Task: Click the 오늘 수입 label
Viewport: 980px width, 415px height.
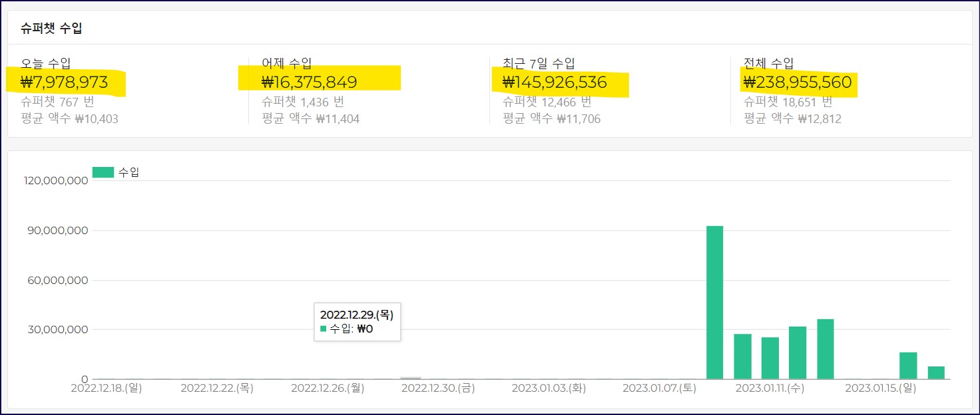Action: (x=46, y=63)
